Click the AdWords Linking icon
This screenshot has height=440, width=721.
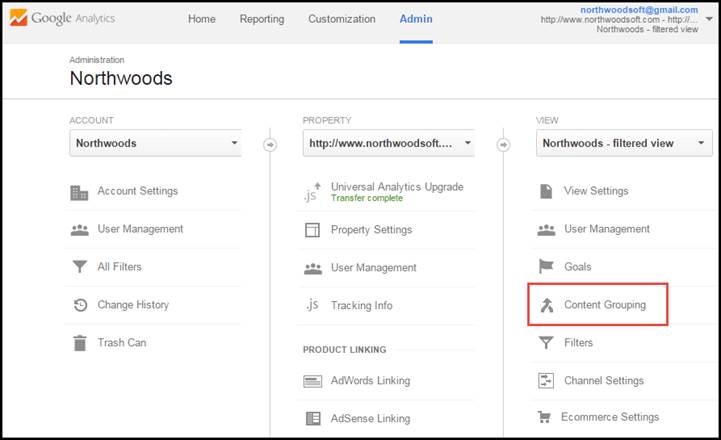313,381
